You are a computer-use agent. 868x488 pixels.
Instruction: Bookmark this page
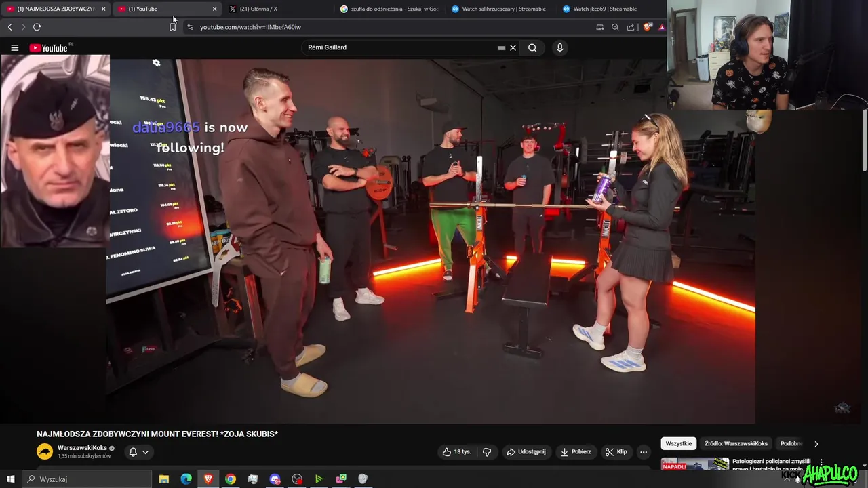click(172, 27)
